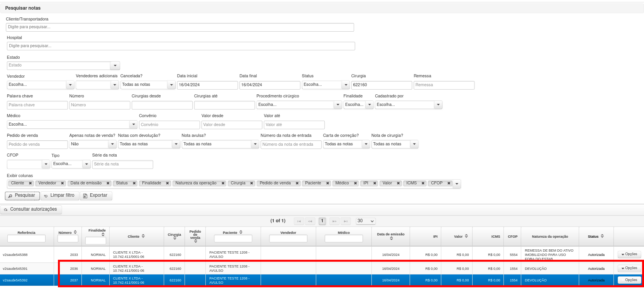Focus the Hospital search field
Screen dimensions: 644x288
click(x=181, y=46)
